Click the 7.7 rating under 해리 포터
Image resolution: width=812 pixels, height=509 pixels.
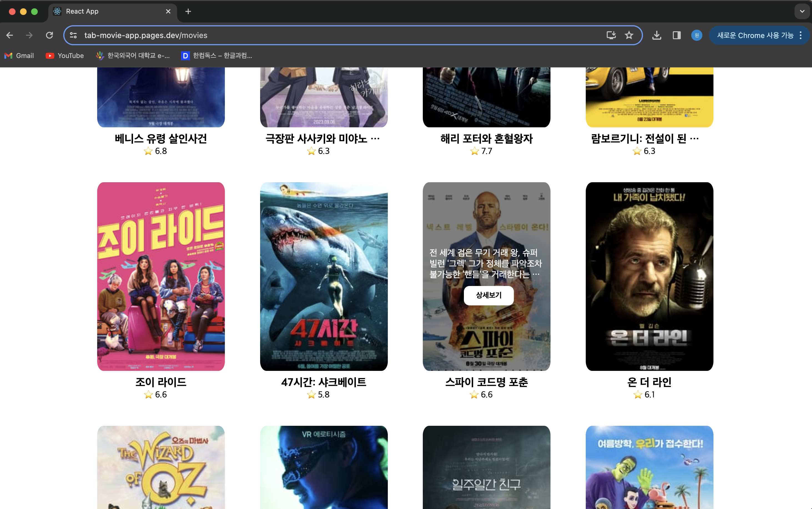(487, 151)
